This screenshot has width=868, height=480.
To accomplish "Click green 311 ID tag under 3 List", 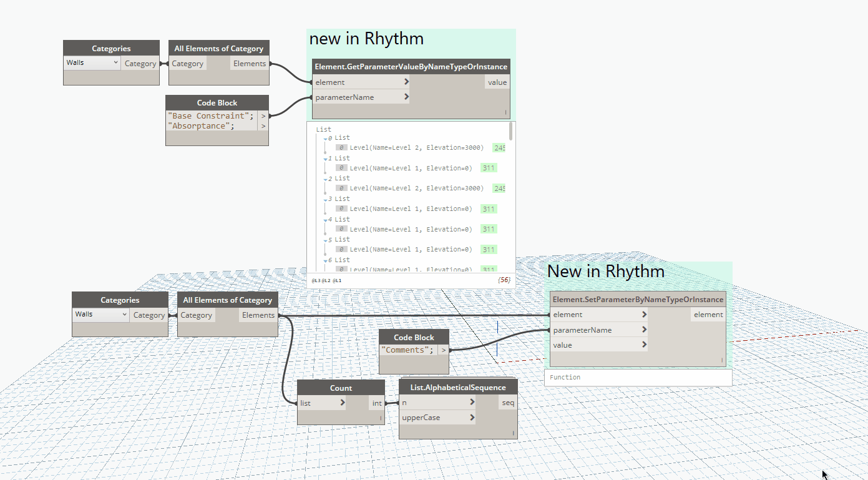I will click(489, 208).
